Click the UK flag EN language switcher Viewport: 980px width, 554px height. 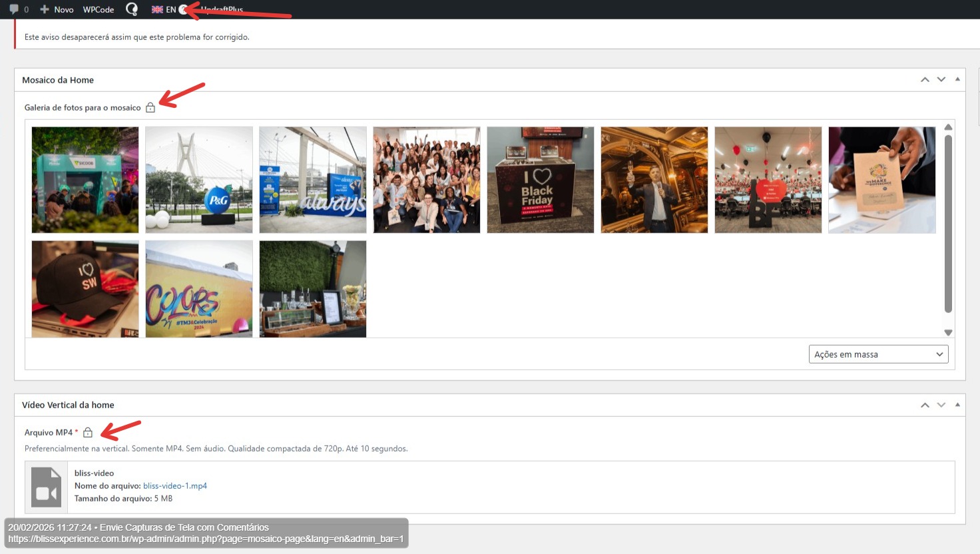[164, 9]
